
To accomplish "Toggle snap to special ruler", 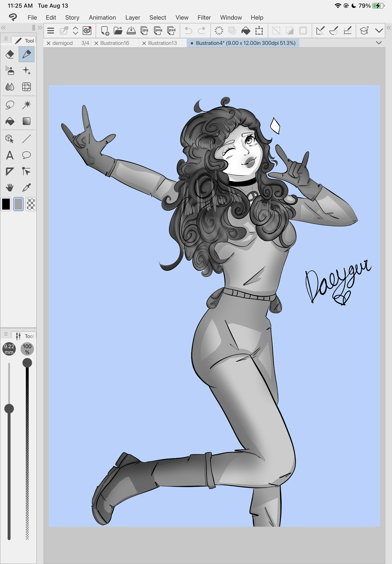I will click(x=333, y=31).
